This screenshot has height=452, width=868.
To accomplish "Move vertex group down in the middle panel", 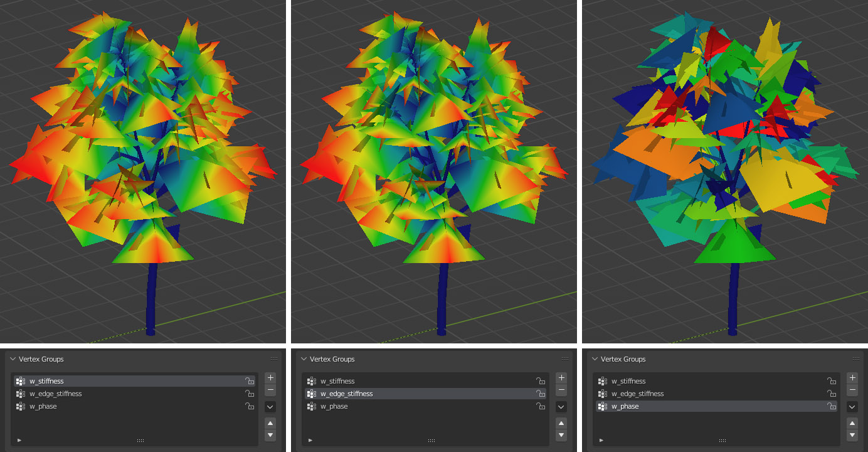I will click(x=561, y=435).
